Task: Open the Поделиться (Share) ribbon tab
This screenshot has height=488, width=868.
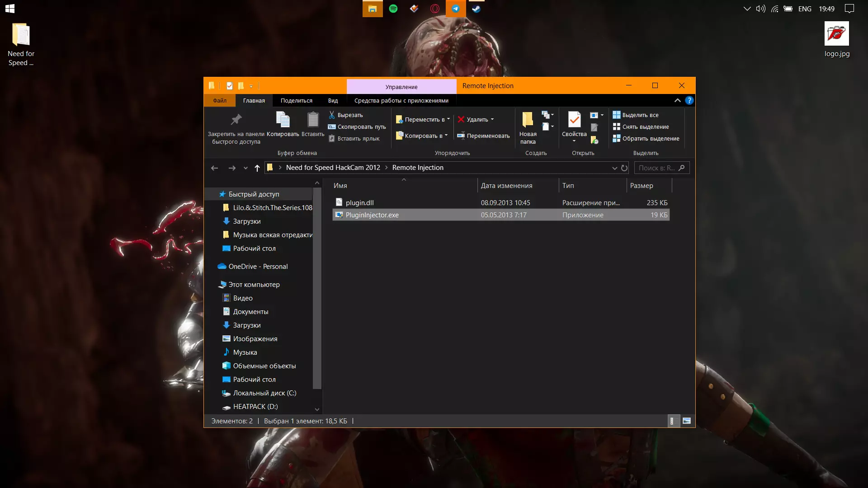Action: coord(296,100)
